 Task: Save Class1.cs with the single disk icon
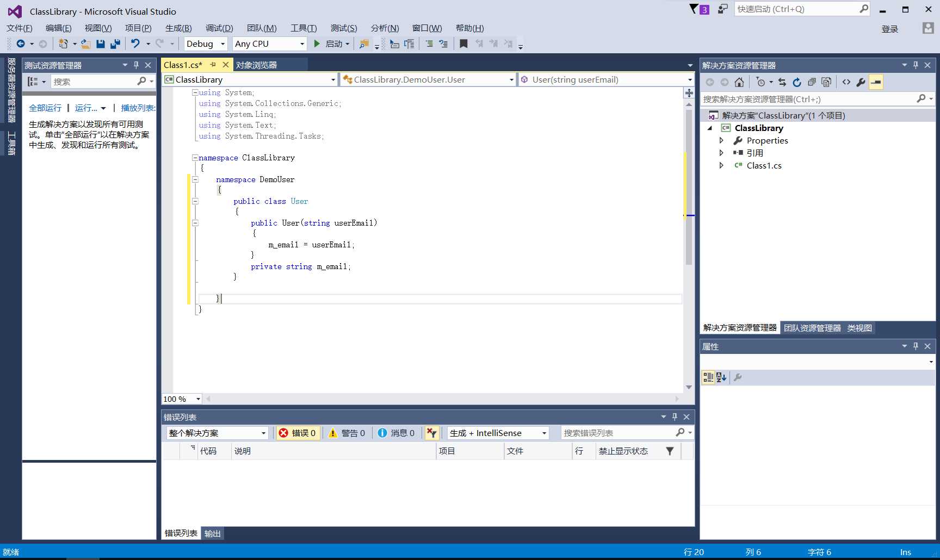[x=101, y=44]
